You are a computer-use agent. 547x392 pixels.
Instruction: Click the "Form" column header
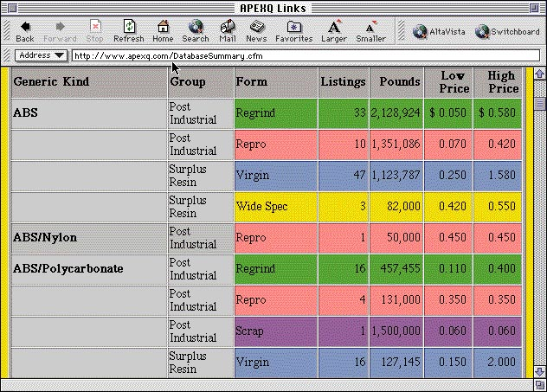(x=276, y=82)
